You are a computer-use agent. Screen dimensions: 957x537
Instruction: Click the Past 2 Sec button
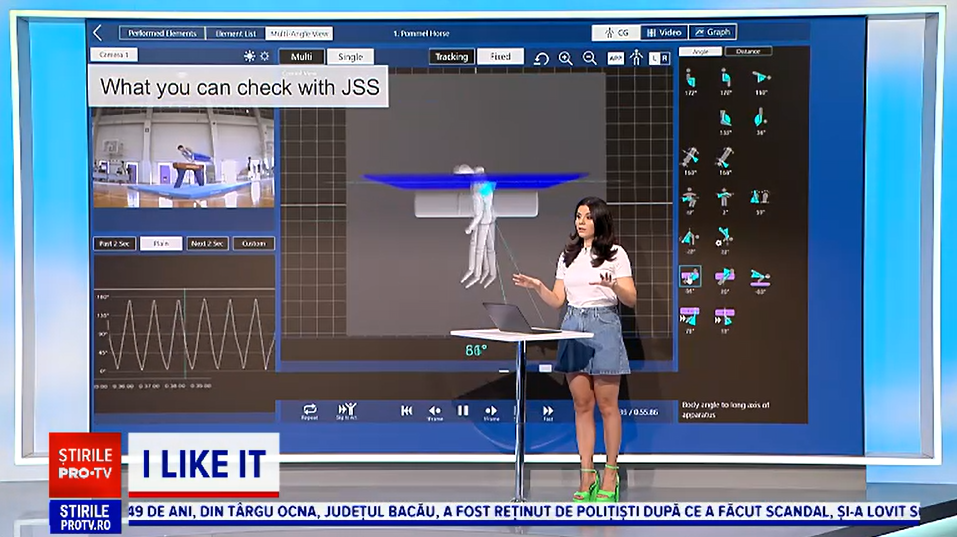point(114,243)
